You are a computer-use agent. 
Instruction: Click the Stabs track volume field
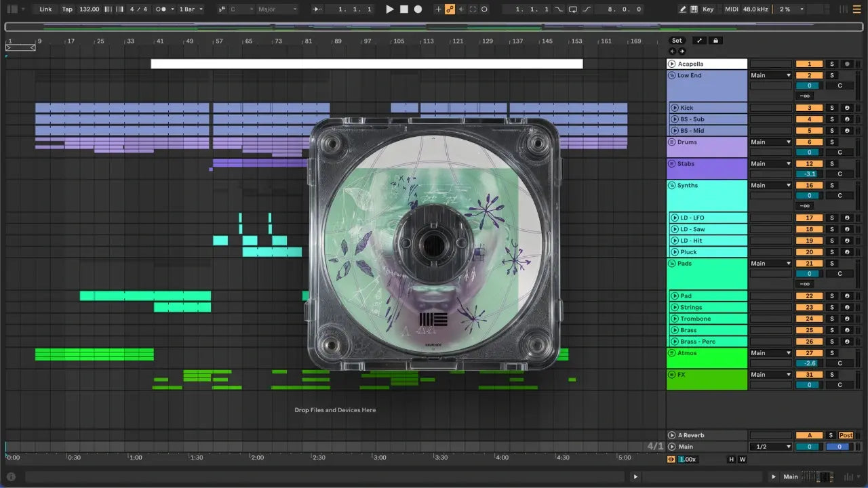(809, 174)
